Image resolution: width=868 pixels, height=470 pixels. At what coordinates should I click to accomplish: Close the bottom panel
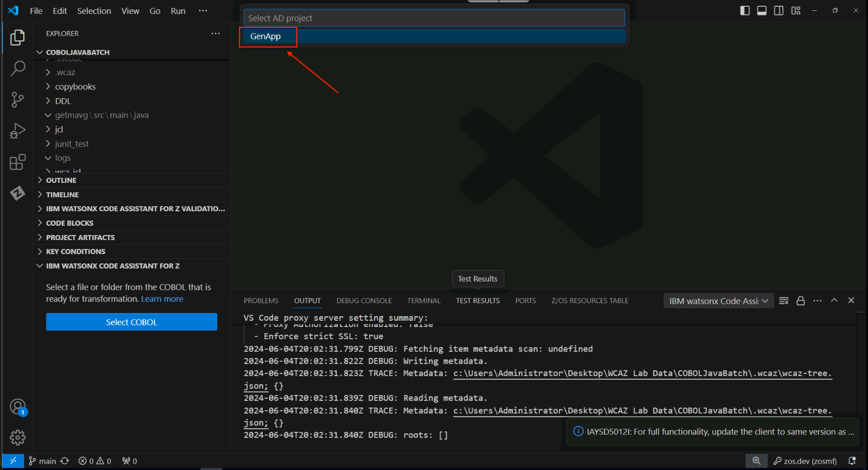(851, 301)
